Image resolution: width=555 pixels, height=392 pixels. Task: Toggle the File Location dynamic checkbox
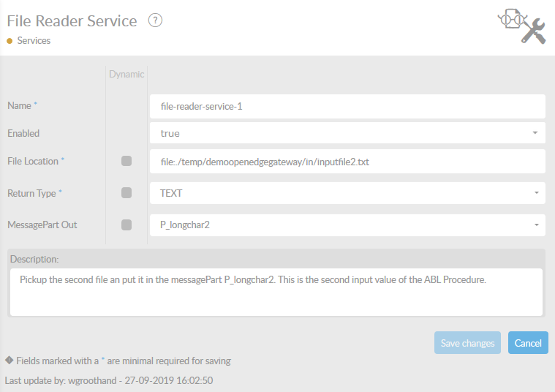pos(127,161)
